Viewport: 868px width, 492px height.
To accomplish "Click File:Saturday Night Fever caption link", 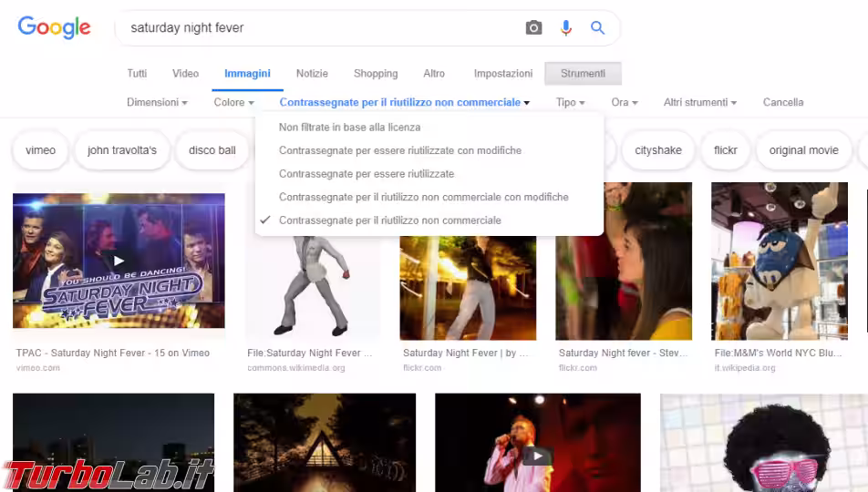I will point(310,354).
